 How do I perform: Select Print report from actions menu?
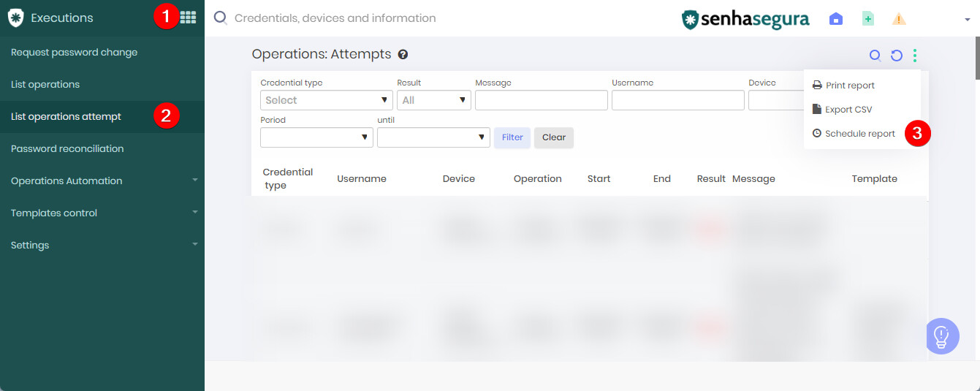862,86
